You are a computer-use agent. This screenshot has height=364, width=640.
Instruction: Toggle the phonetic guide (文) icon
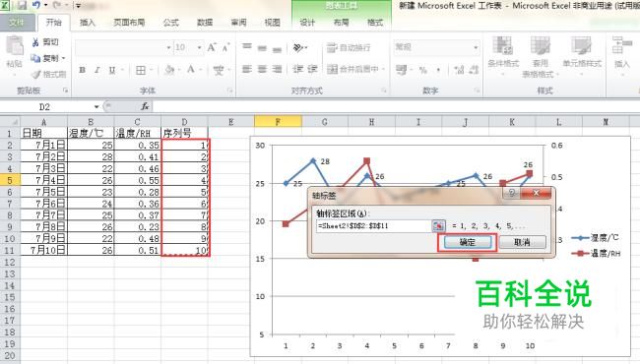219,70
